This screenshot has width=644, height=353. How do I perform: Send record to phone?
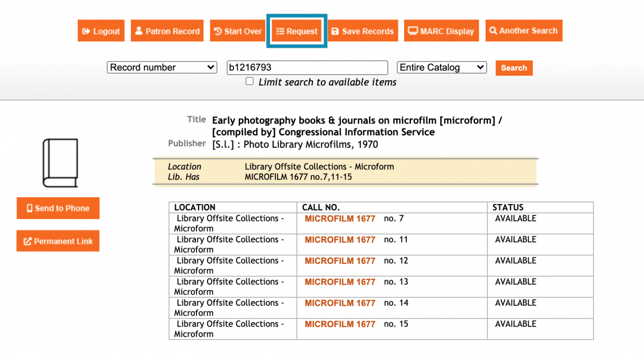click(x=58, y=208)
